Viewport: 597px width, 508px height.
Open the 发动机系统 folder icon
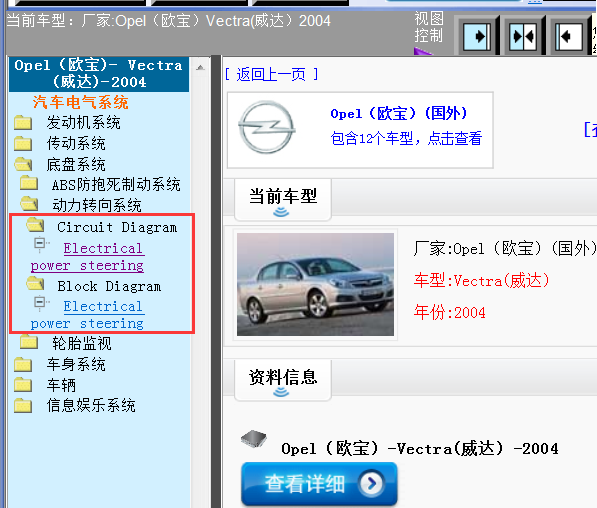(23, 123)
